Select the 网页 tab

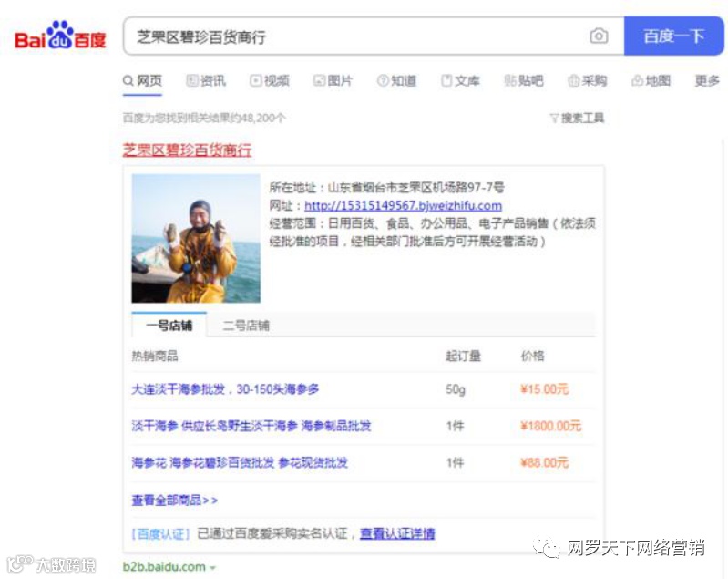click(142, 81)
